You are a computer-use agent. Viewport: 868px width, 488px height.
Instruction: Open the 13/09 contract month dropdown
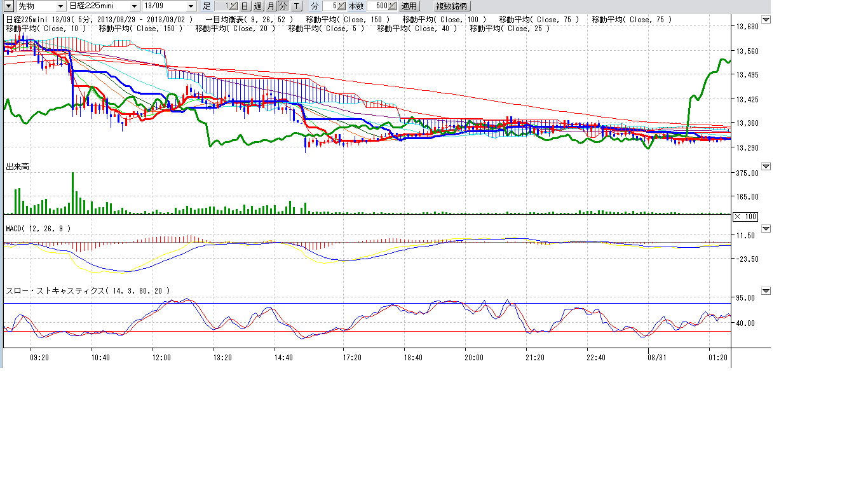click(x=192, y=6)
